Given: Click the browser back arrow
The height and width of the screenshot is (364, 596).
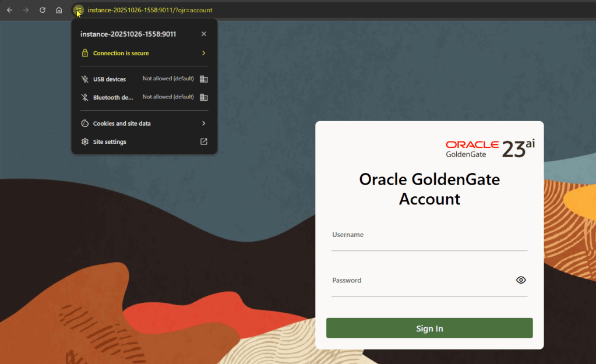Looking at the screenshot, I should coord(9,10).
